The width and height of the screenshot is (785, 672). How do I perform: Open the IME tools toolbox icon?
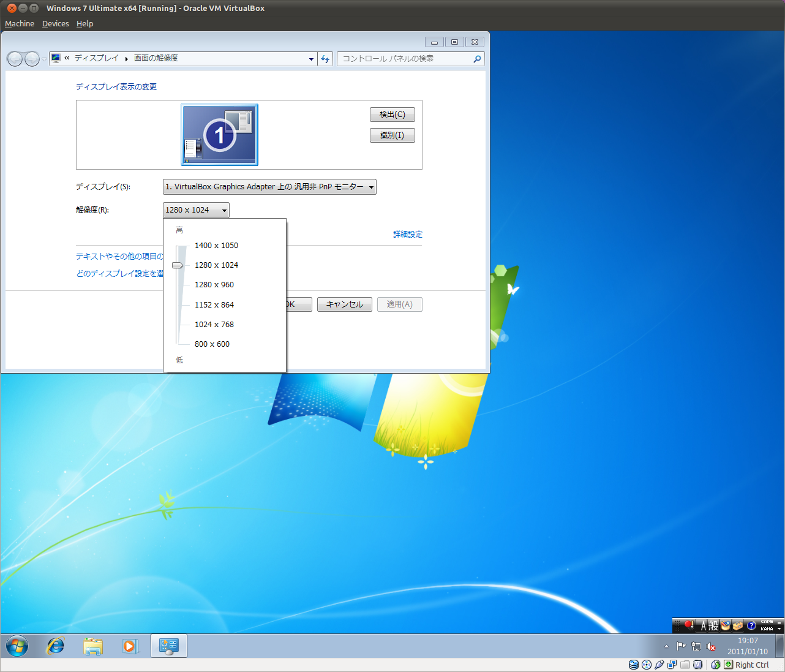pos(738,625)
